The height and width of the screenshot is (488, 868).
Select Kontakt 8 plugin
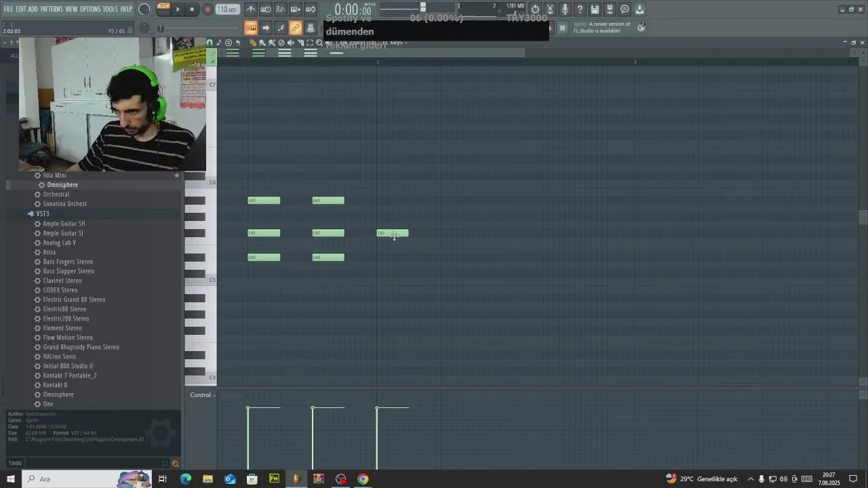point(55,385)
